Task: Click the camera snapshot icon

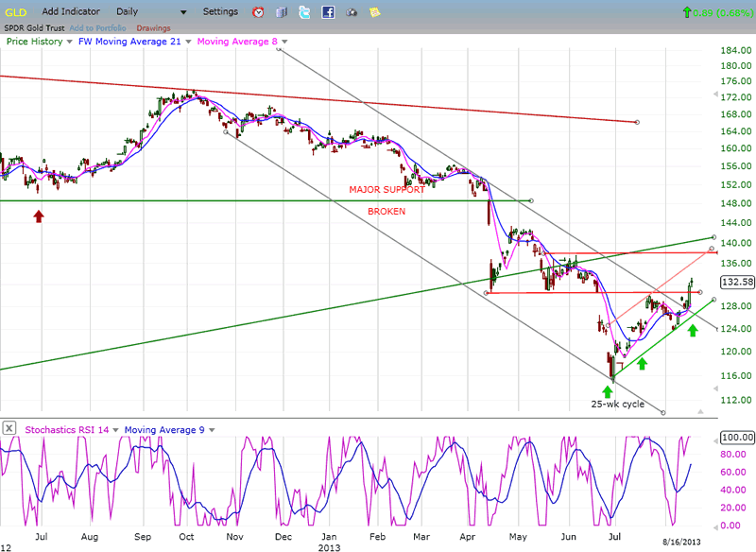Action: point(352,12)
